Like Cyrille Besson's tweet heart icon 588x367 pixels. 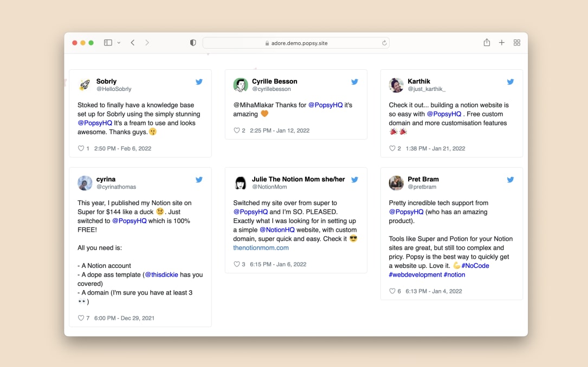point(236,130)
